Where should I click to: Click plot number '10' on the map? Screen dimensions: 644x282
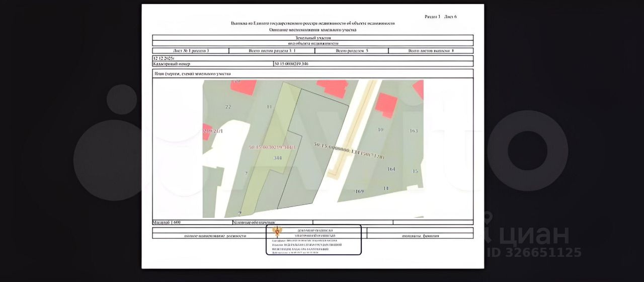tap(380, 129)
